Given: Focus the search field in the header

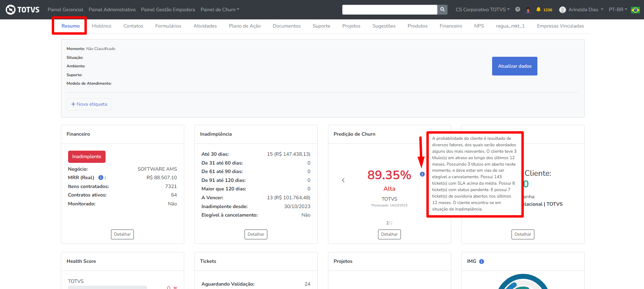Looking at the screenshot, I should coord(390,10).
